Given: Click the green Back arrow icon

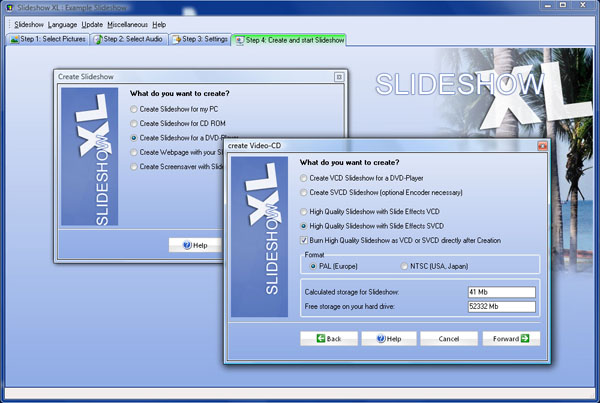Looking at the screenshot, I should tap(321, 338).
